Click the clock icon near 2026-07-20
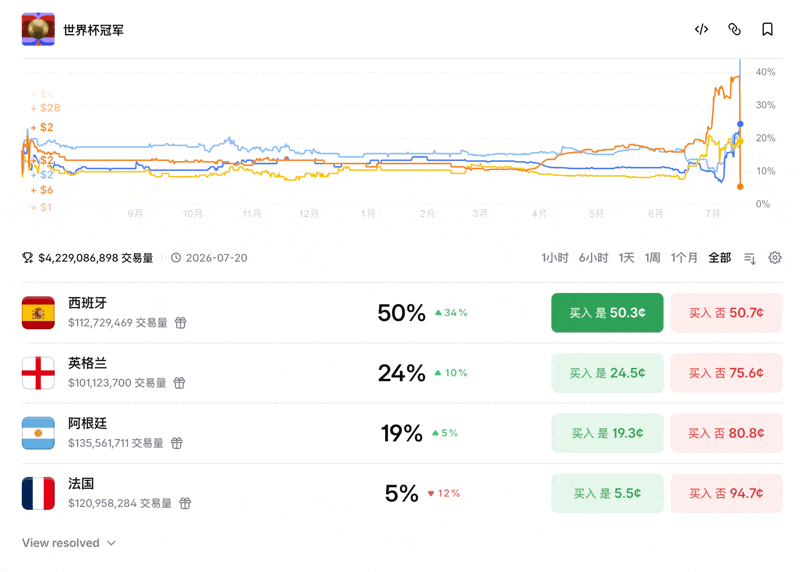This screenshot has height=572, width=800. (x=176, y=258)
